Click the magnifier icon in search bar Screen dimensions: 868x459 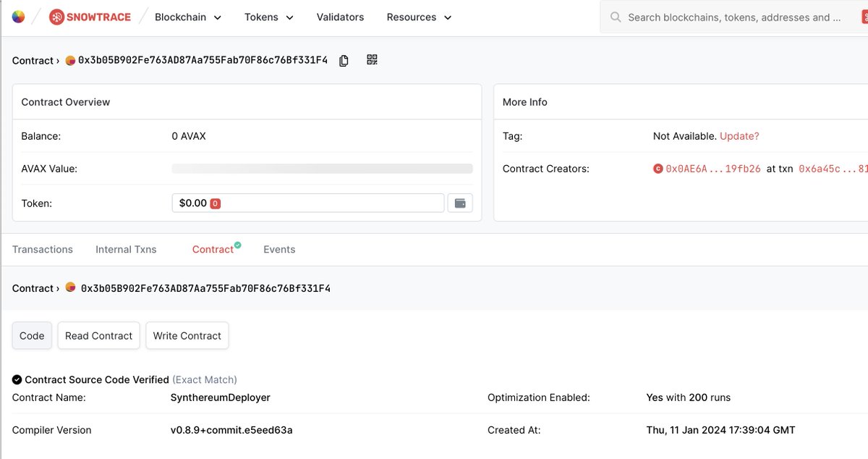616,17
